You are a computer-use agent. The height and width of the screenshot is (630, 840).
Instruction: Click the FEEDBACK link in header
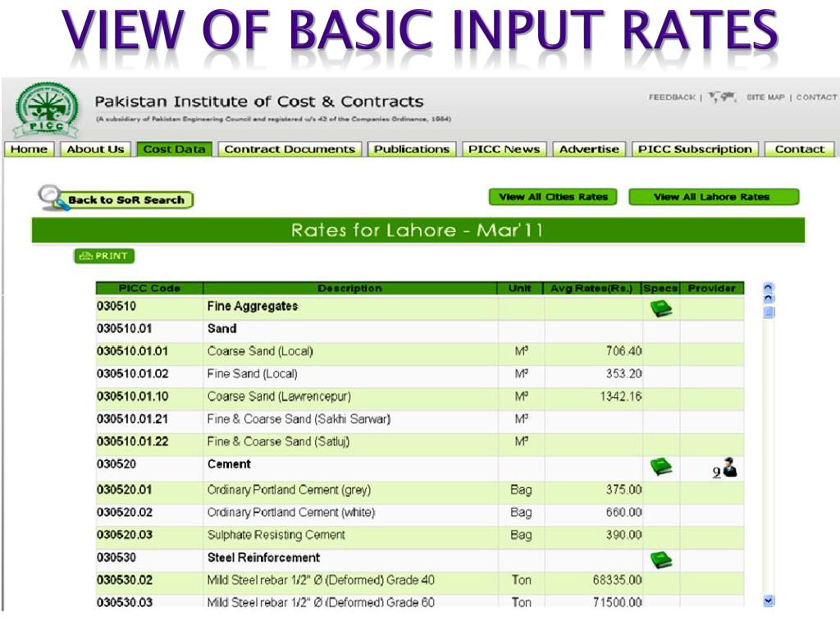pos(672,98)
